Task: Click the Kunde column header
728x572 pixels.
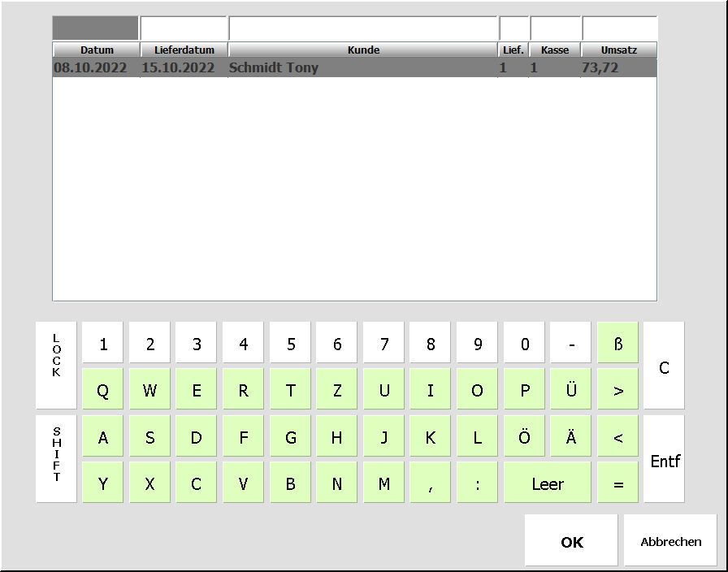Action: click(363, 50)
